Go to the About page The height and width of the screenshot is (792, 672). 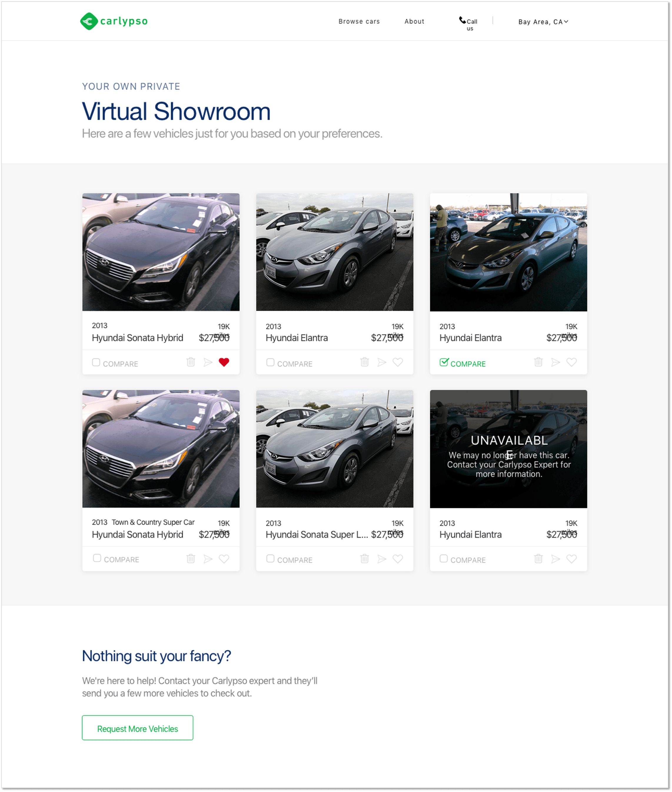[414, 21]
